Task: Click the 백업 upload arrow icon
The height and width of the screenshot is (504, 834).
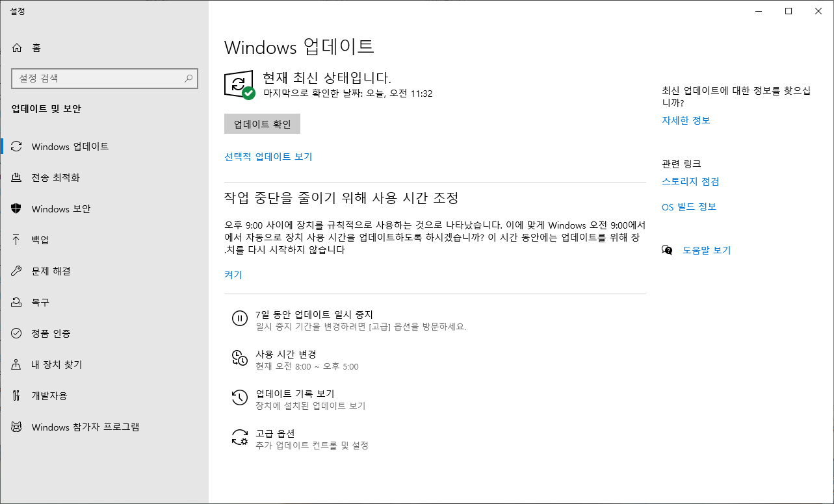Action: click(17, 240)
